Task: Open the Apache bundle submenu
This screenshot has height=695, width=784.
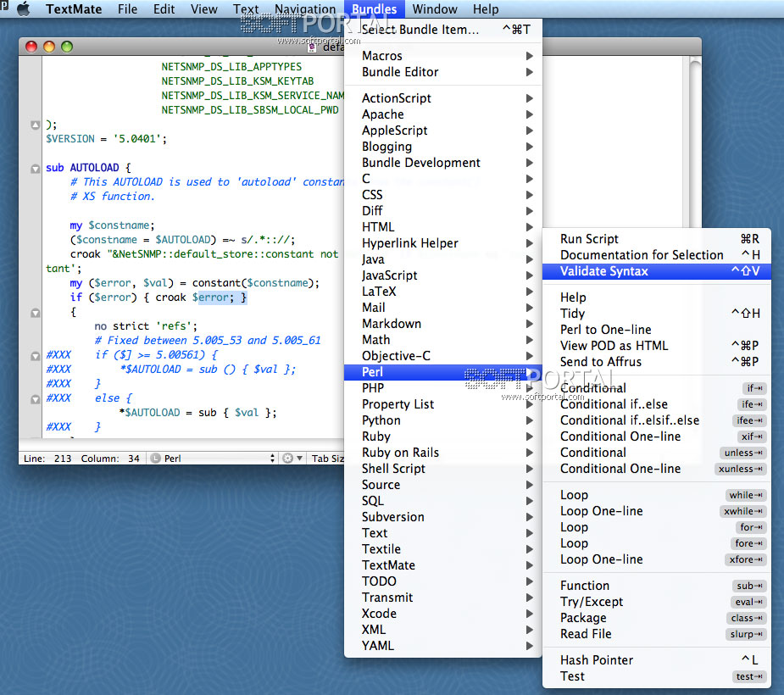Action: [x=443, y=114]
